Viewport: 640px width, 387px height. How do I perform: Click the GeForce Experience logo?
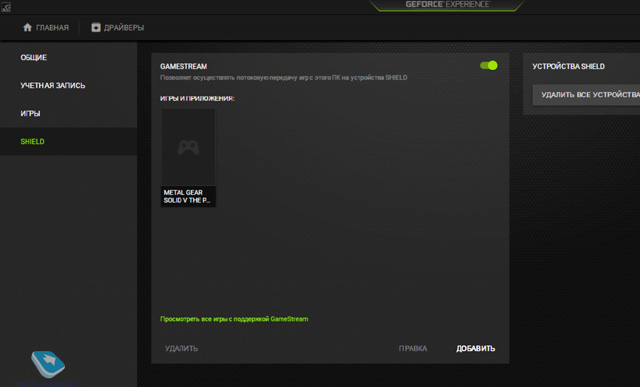[x=447, y=4]
